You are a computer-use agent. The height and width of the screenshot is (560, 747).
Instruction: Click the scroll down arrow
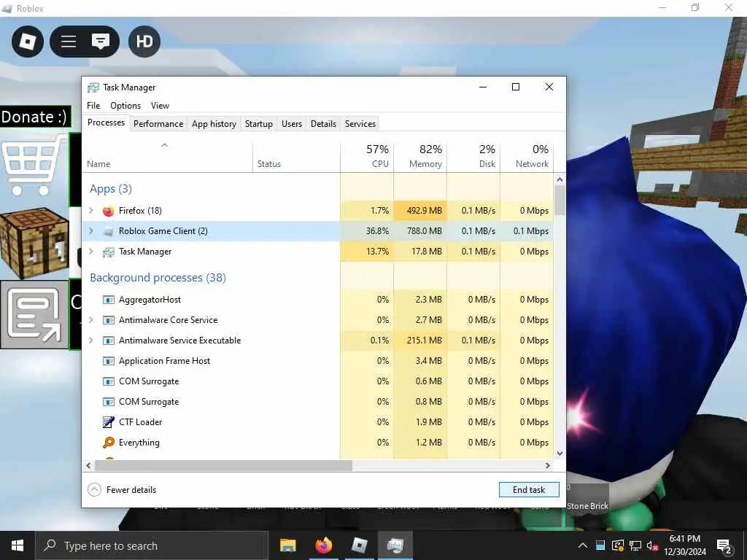(x=560, y=454)
